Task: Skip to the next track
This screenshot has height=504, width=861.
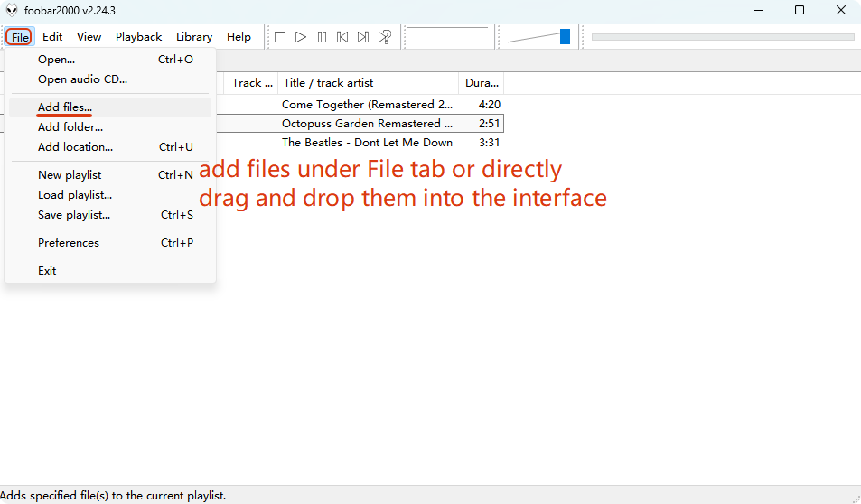Action: pos(363,37)
